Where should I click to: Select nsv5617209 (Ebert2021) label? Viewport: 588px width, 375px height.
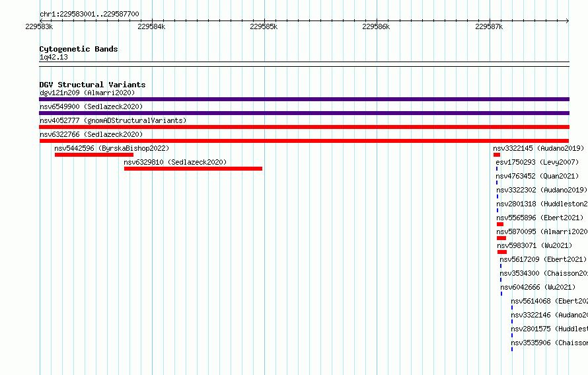coord(543,259)
